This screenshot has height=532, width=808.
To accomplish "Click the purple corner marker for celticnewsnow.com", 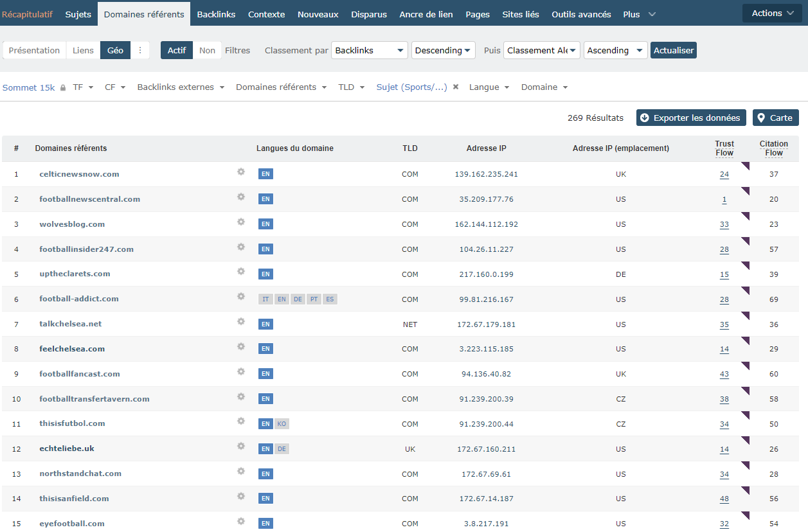I will coord(746,166).
